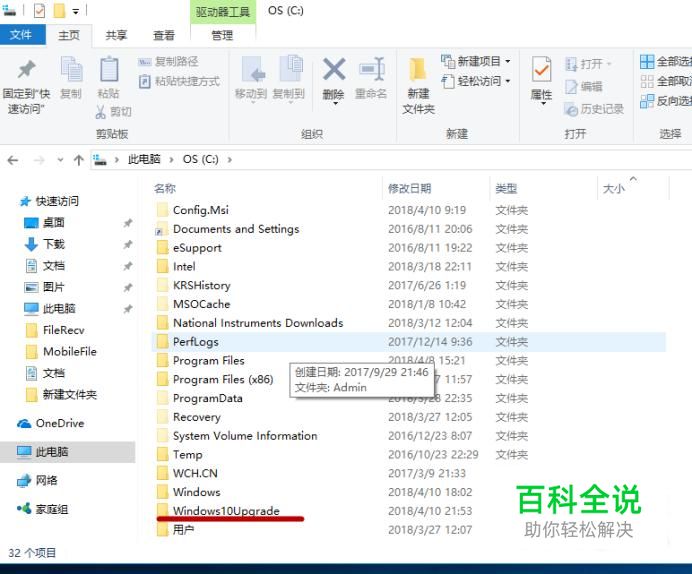Image resolution: width=692 pixels, height=574 pixels.
Task: Click the Move to (移动到) icon
Action: (x=253, y=69)
